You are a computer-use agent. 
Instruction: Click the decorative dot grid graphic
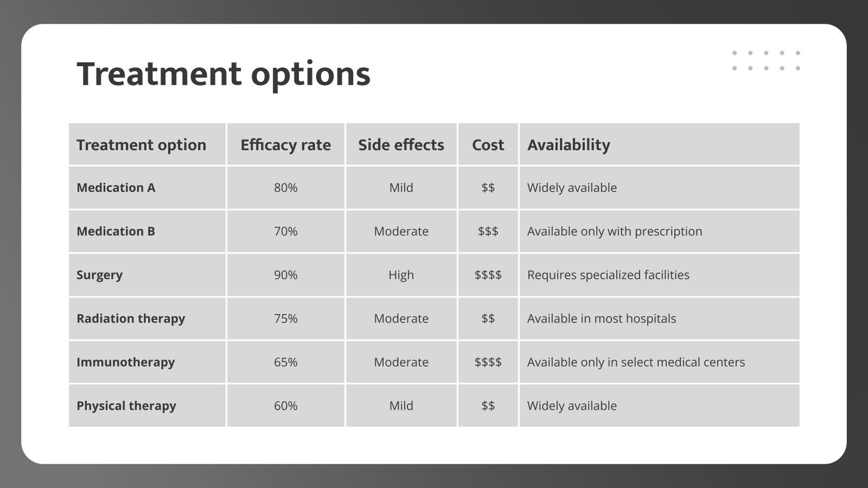click(x=766, y=61)
